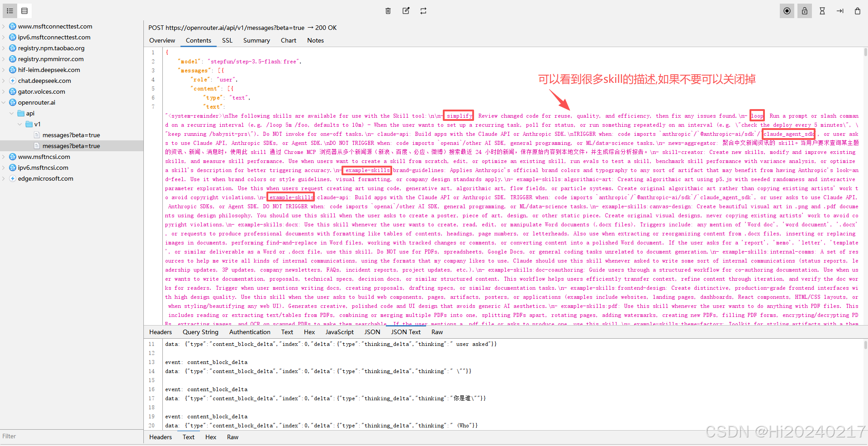
Task: Select first messages?beta=true request
Action: click(71, 135)
